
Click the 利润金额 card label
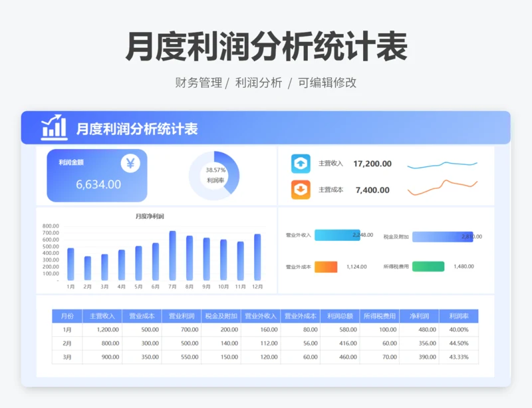71,162
